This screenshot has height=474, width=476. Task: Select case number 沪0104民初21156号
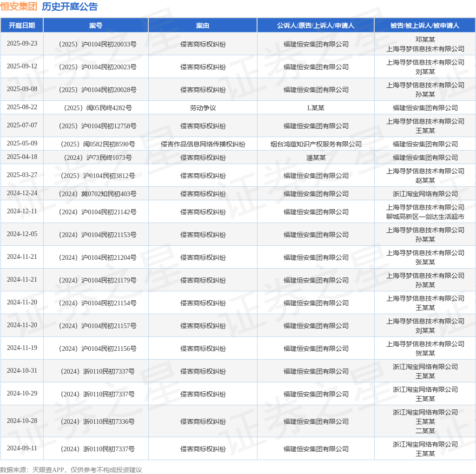98,349
